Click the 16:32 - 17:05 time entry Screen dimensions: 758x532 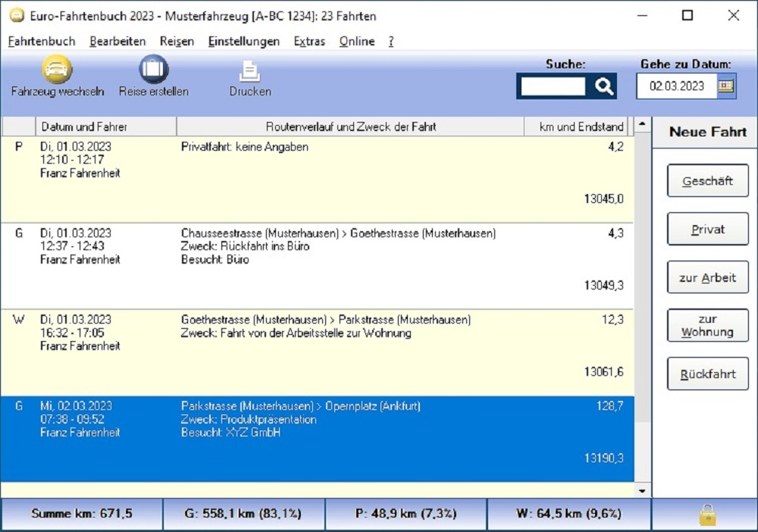pyautogui.click(x=72, y=333)
